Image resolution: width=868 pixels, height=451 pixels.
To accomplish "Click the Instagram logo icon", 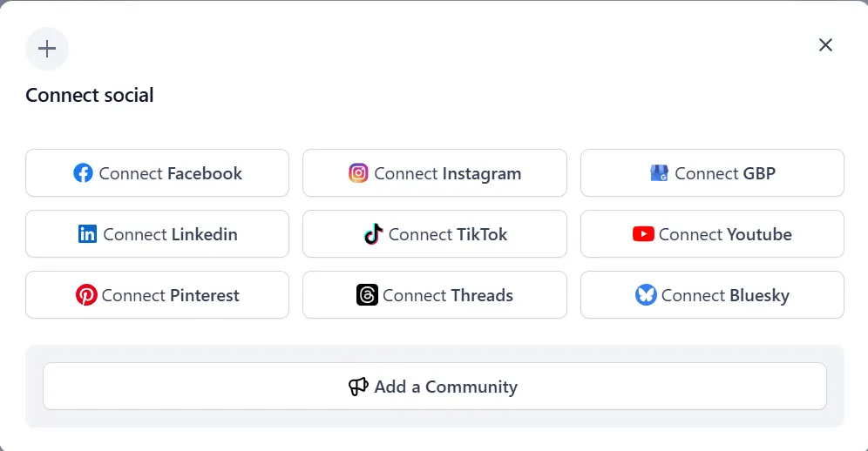I will pyautogui.click(x=358, y=173).
